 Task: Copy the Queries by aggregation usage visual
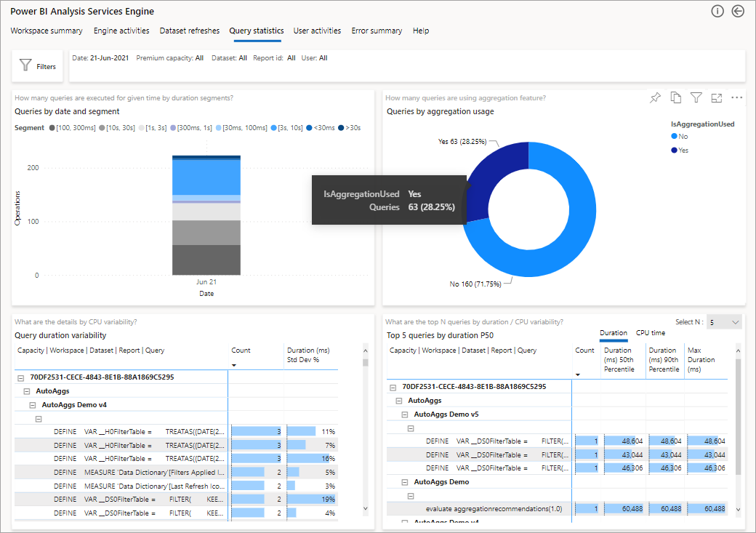click(675, 97)
